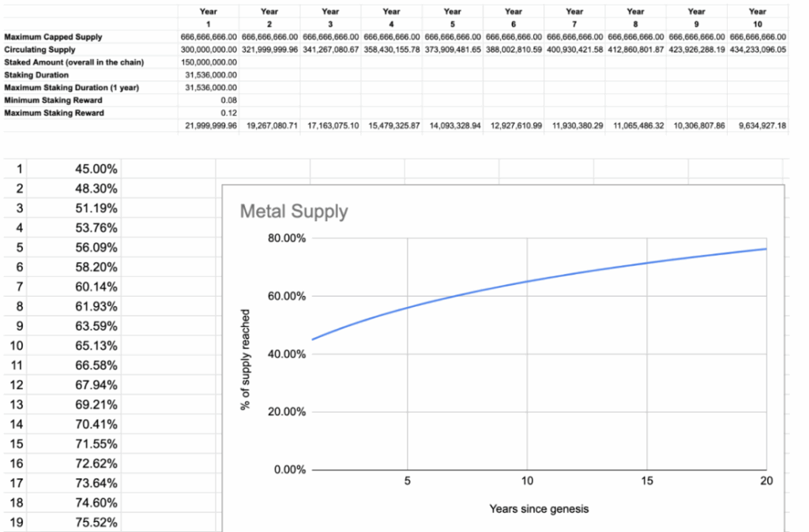Select the blue supply curve line
The width and height of the screenshot is (809, 532).
pos(527,282)
